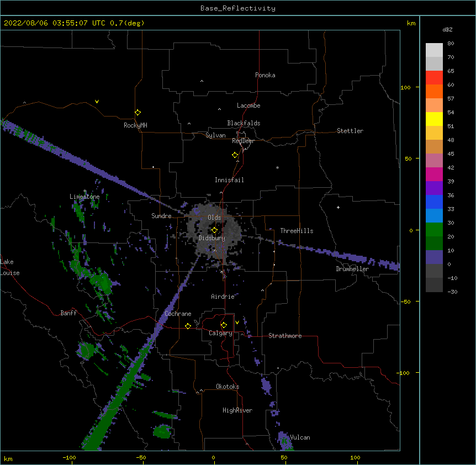Click the Ponoka city label
This screenshot has width=476, height=465.
tap(265, 75)
